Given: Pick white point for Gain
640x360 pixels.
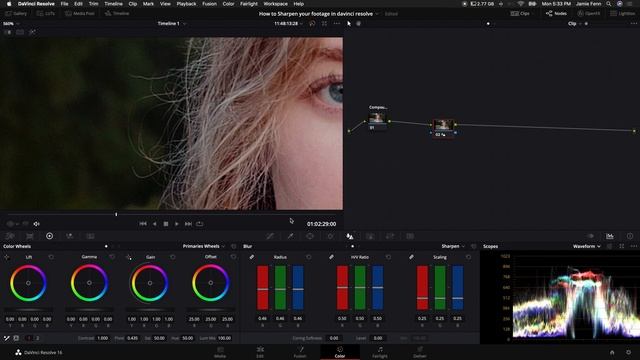Looking at the screenshot, I should [129, 257].
